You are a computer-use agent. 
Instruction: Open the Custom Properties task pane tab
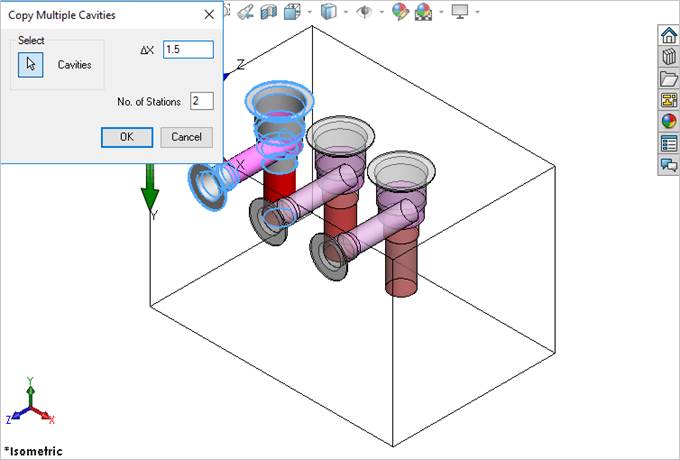click(669, 144)
